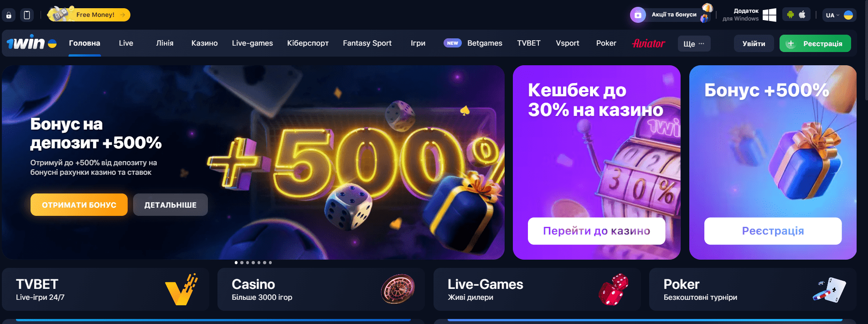868x324 pixels.
Task: Open the Казино menu item
Action: click(204, 43)
